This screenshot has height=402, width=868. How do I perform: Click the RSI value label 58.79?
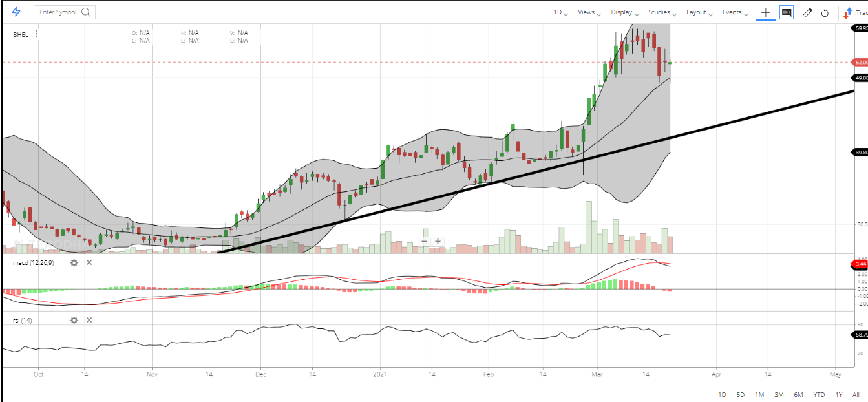coord(860,335)
